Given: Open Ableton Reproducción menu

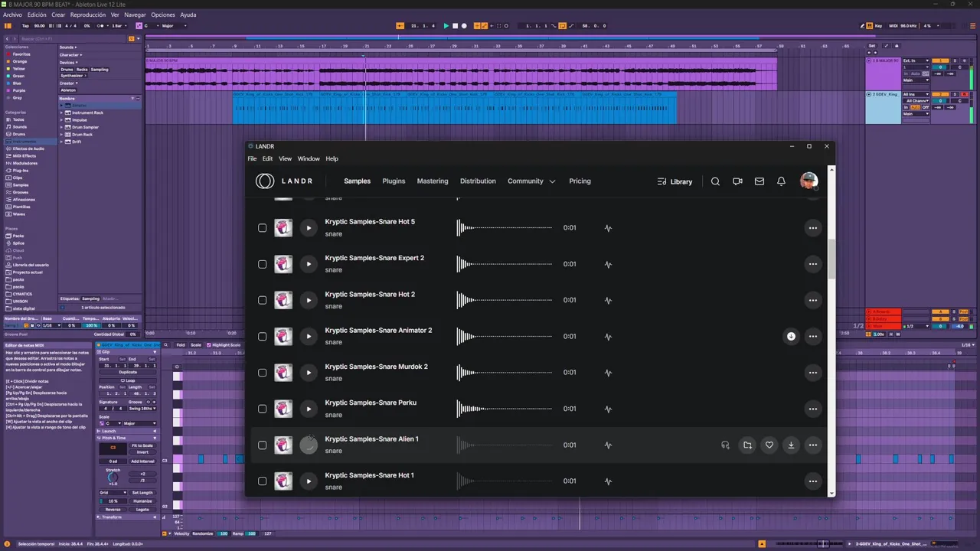Looking at the screenshot, I should click(x=88, y=15).
